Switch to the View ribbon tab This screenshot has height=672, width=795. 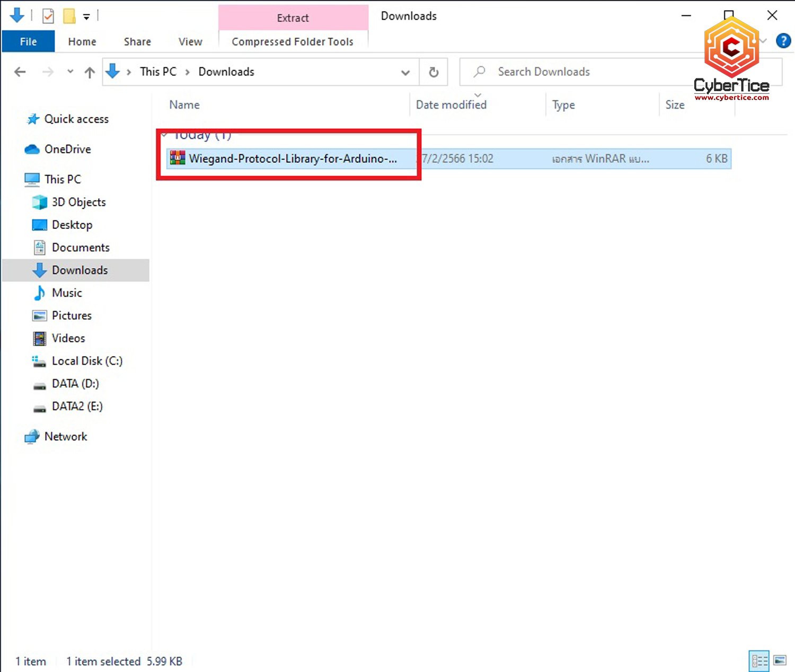(190, 41)
